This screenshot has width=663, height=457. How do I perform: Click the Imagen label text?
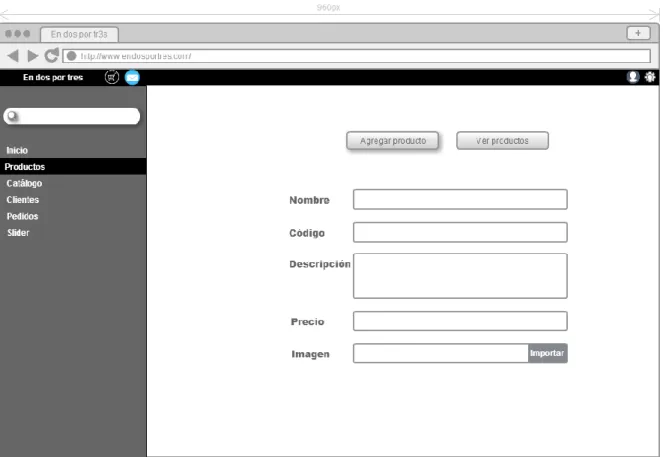point(310,354)
